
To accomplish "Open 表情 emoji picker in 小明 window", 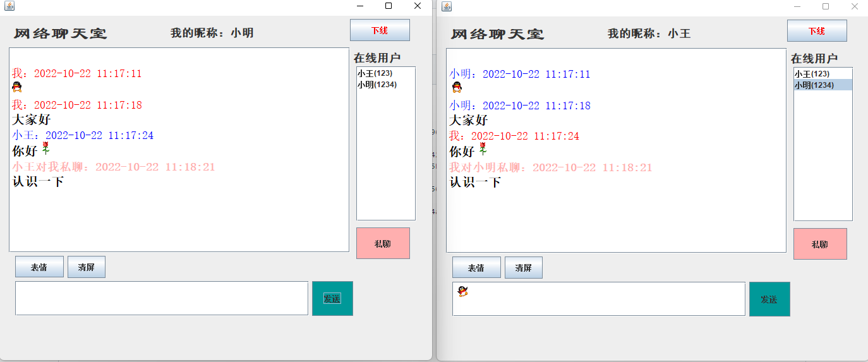I will (39, 267).
